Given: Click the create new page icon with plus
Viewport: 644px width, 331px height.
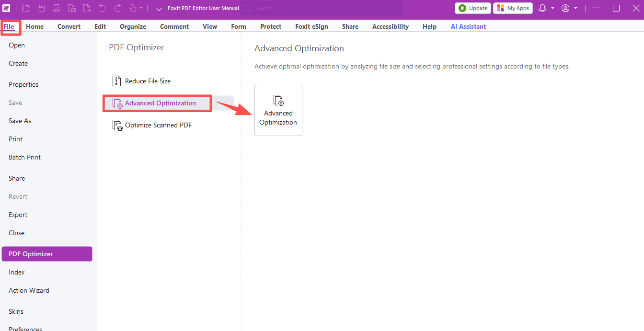Looking at the screenshot, I should tap(87, 8).
